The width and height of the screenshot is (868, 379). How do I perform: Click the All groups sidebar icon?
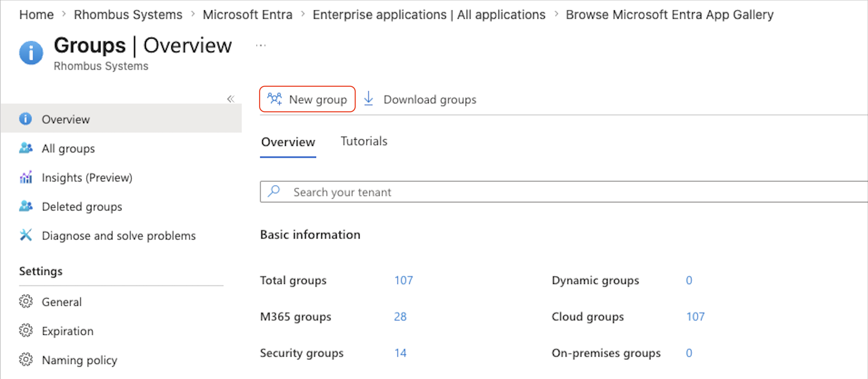[26, 148]
